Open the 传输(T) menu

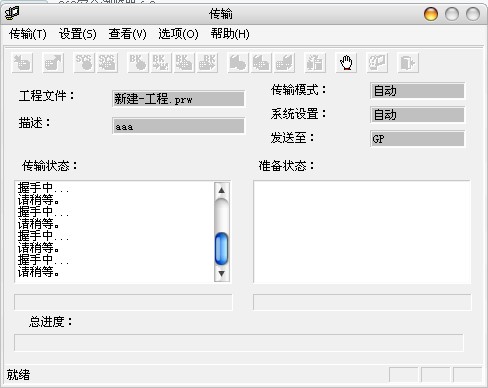28,34
